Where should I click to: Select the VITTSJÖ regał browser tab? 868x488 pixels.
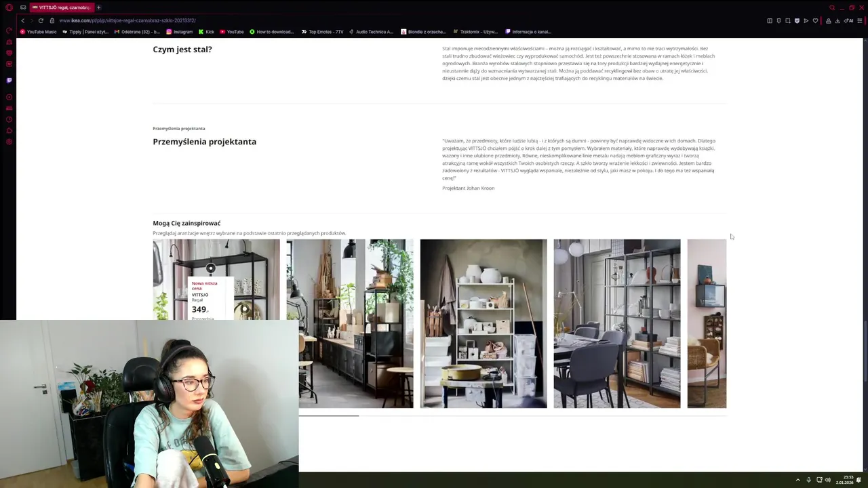pyautogui.click(x=61, y=7)
